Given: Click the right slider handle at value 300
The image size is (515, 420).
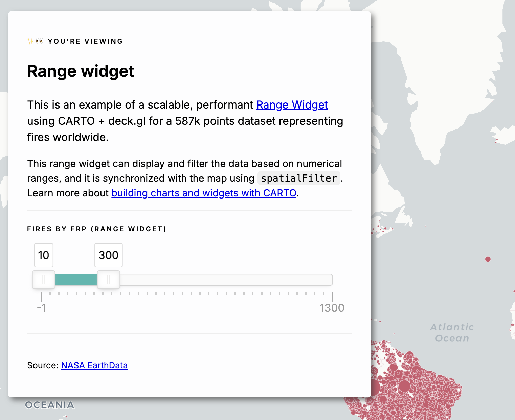Looking at the screenshot, I should pos(109,280).
